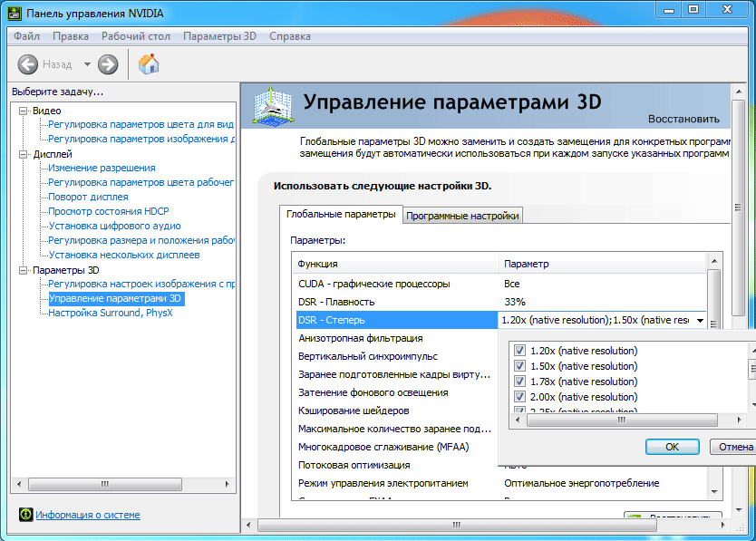Confirm DSR selection with OK button
Screen dimensions: 756x541
coord(672,447)
